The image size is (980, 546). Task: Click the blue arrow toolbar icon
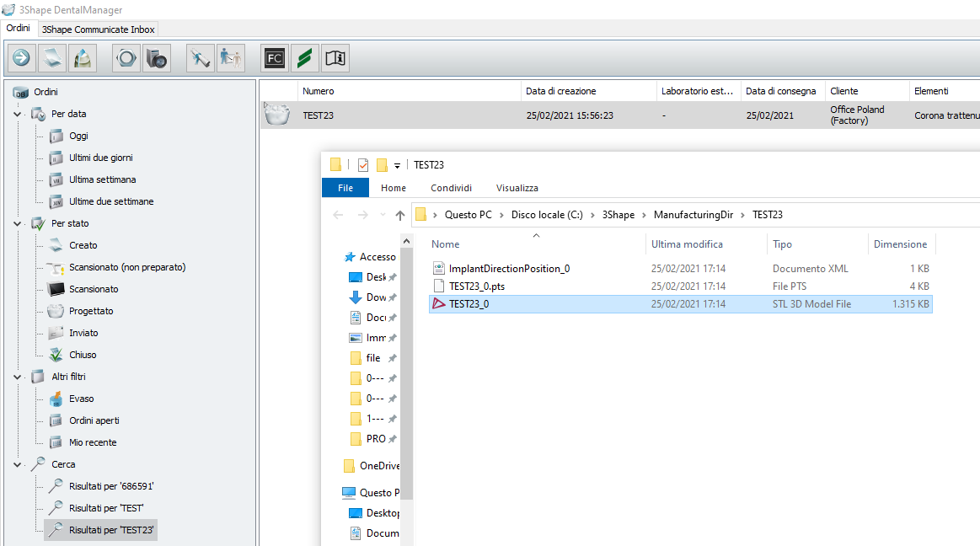21,58
